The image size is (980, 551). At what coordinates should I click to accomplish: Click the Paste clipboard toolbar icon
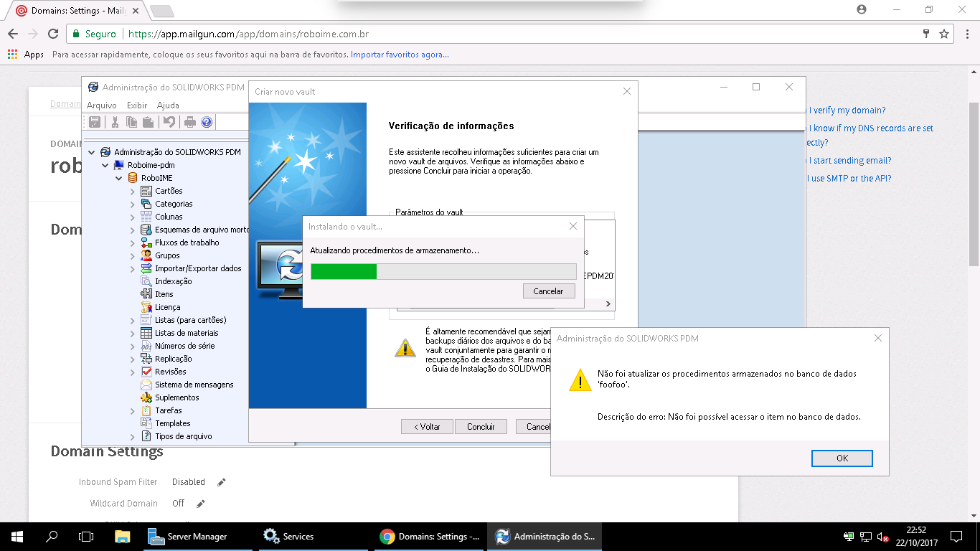coord(147,122)
